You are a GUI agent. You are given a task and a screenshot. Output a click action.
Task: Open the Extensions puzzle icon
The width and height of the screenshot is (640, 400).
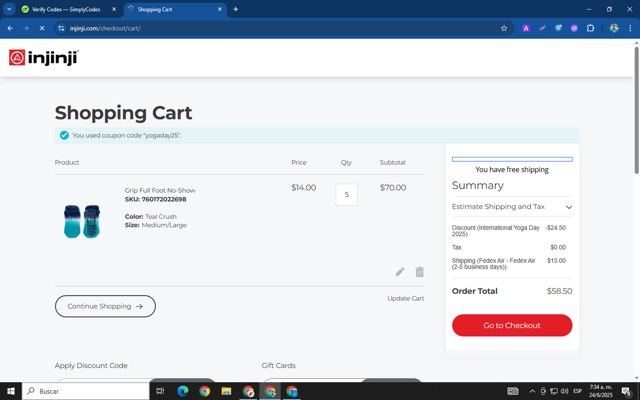590,28
